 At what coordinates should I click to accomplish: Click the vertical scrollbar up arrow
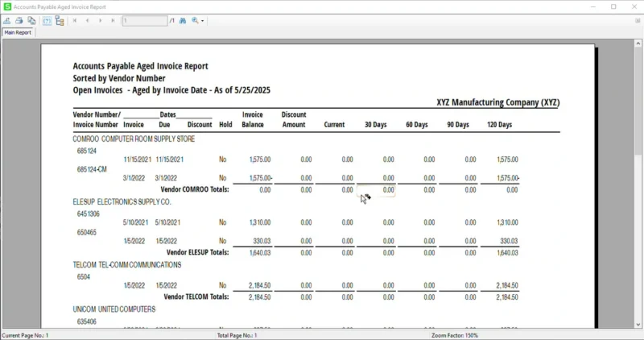[x=638, y=44]
